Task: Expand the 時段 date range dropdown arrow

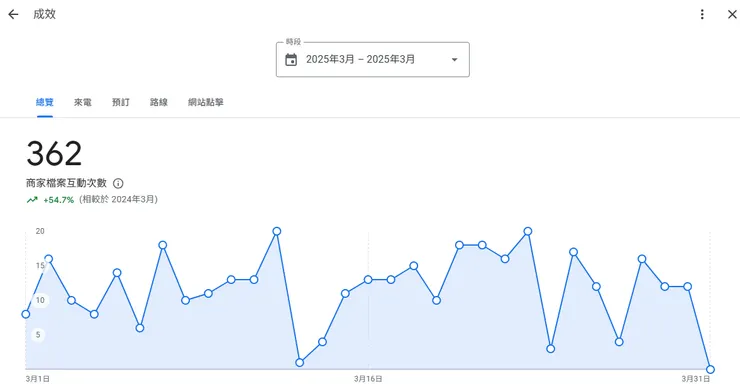Action: [x=454, y=60]
